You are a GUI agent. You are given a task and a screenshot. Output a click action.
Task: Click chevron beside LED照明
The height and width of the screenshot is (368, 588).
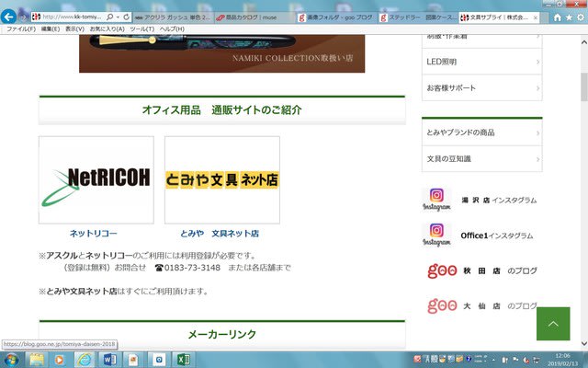click(537, 62)
